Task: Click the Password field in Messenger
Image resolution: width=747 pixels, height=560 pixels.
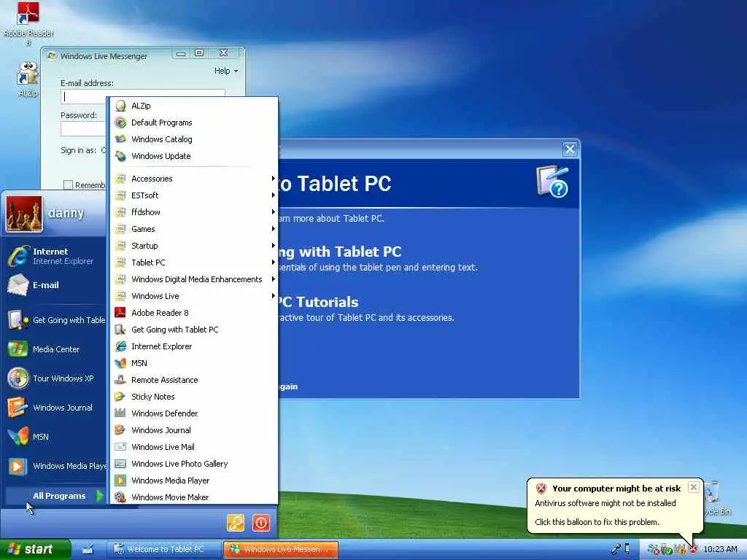Action: (x=83, y=128)
